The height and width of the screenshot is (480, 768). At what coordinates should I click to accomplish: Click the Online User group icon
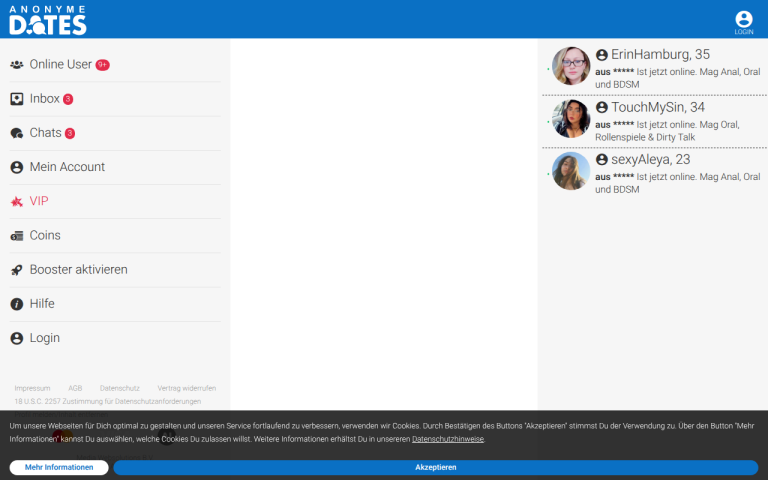point(17,65)
